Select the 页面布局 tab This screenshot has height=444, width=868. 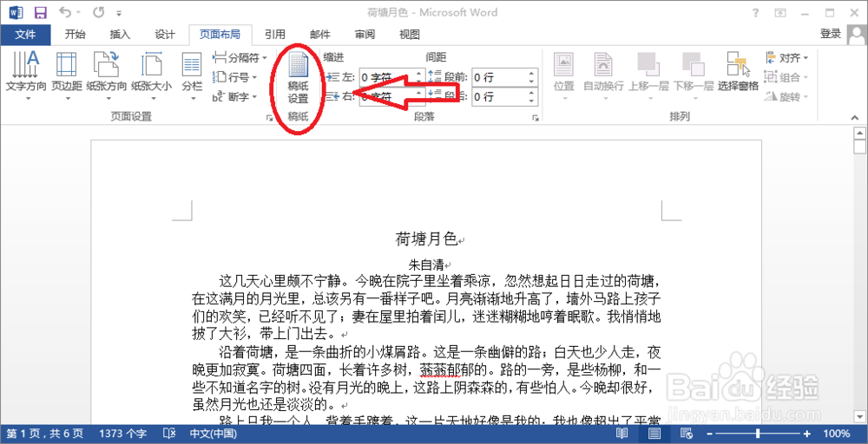pos(220,35)
